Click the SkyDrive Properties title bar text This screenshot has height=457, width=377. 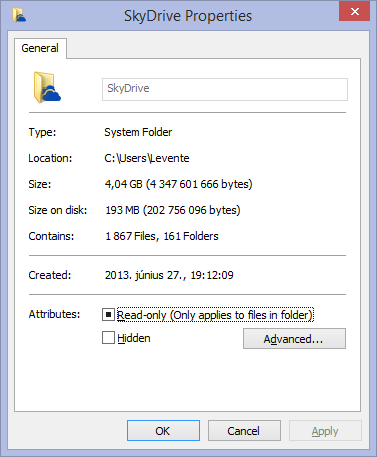188,16
